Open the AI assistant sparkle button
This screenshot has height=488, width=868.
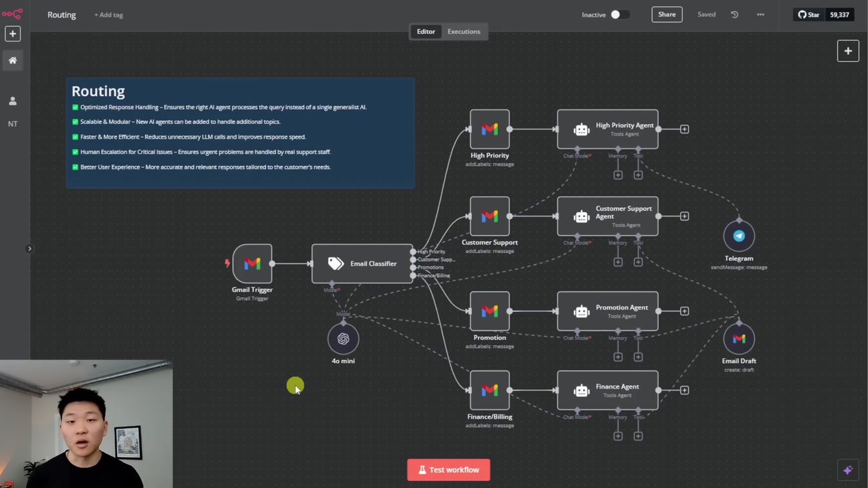point(848,470)
